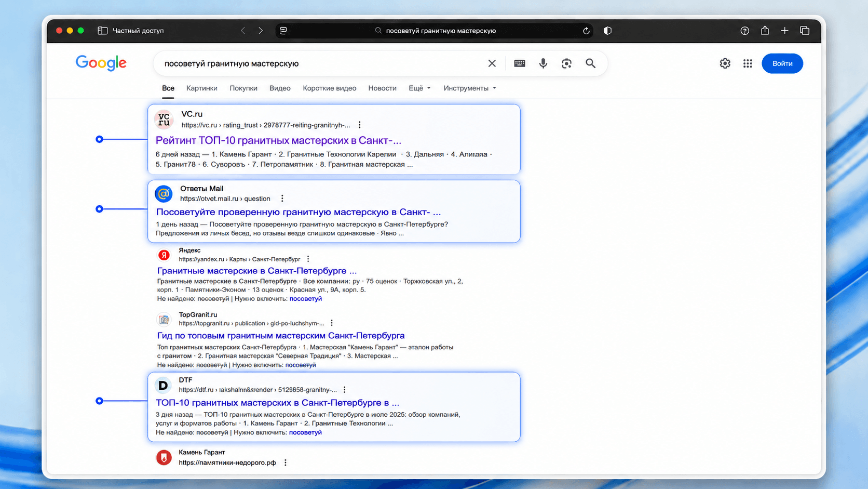Click the Камень Гарант favicon
The width and height of the screenshot is (868, 489).
[164, 457]
